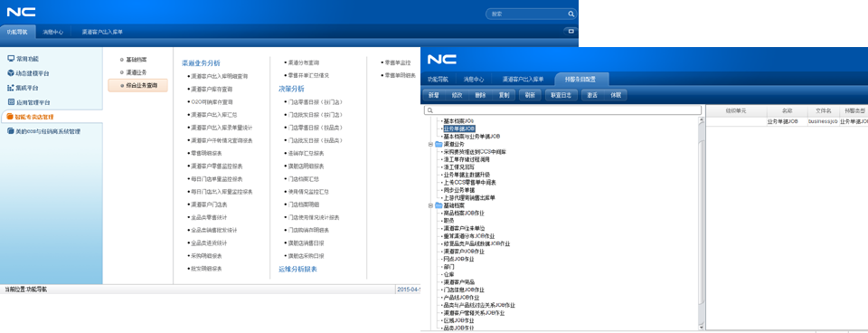
Task: Open 消息中心 tab in the front window
Action: 474,80
